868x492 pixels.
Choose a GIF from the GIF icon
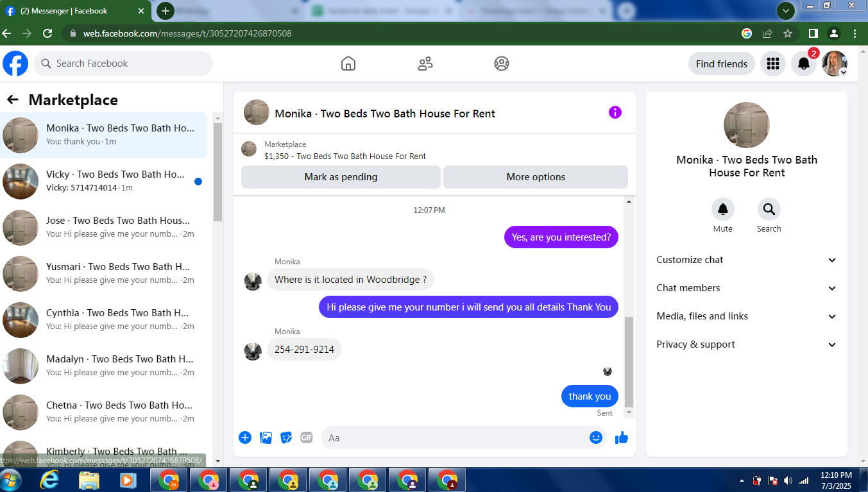click(307, 437)
